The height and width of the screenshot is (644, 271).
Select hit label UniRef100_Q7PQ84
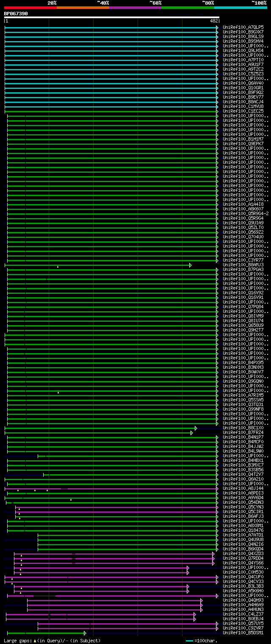coord(243,307)
